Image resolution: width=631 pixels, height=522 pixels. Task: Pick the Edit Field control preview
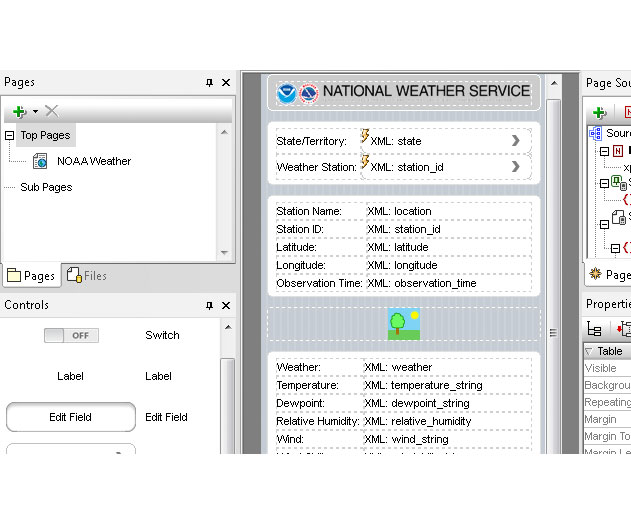pos(71,417)
